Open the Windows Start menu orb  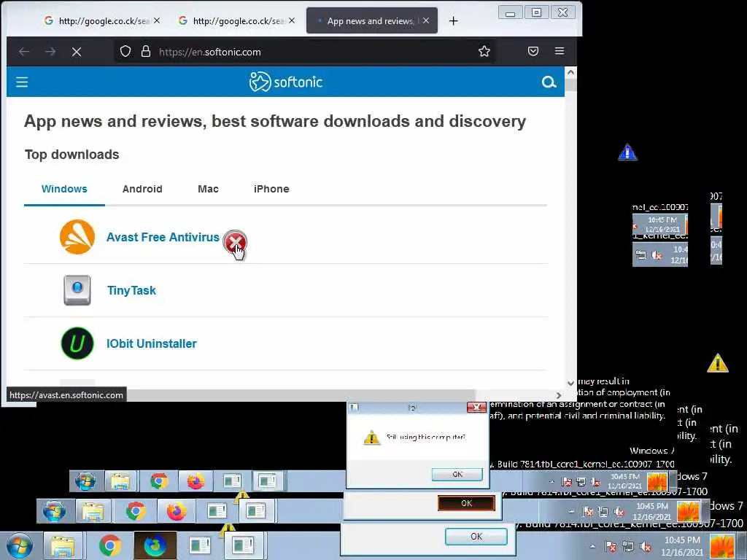pyautogui.click(x=19, y=545)
